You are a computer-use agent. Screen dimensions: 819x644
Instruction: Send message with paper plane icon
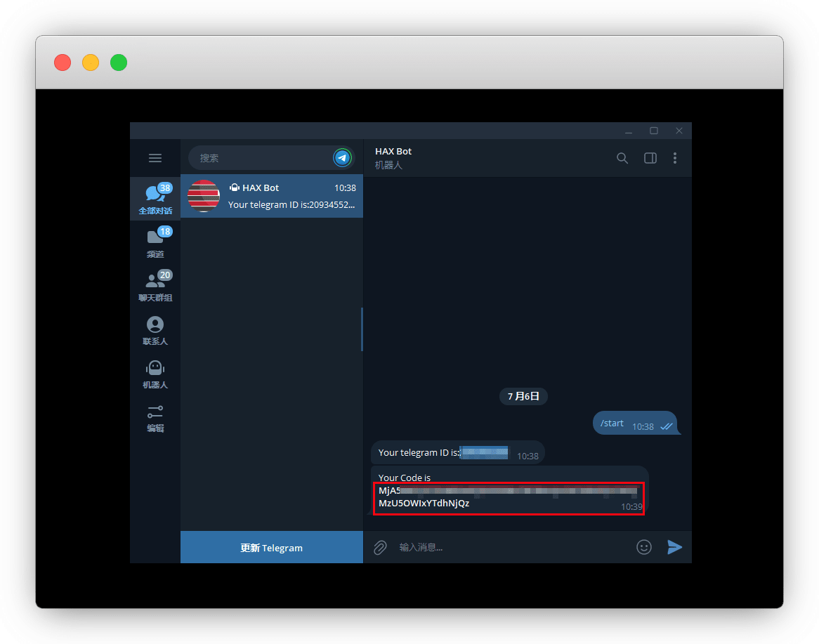(x=674, y=547)
